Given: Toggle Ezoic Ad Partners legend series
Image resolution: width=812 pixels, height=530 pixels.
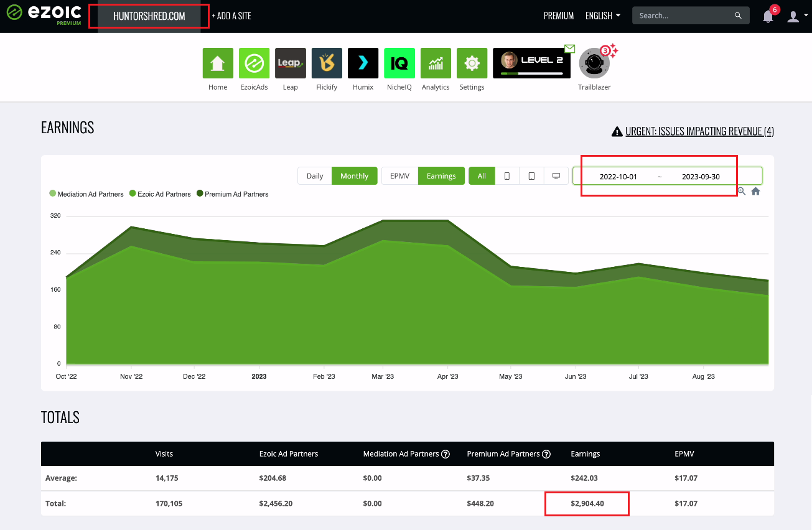Looking at the screenshot, I should [x=160, y=194].
